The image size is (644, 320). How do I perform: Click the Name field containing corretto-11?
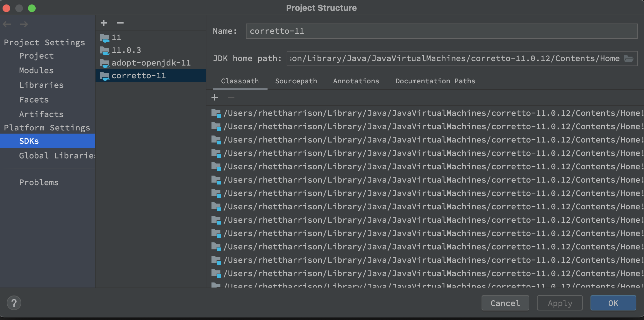click(x=441, y=31)
